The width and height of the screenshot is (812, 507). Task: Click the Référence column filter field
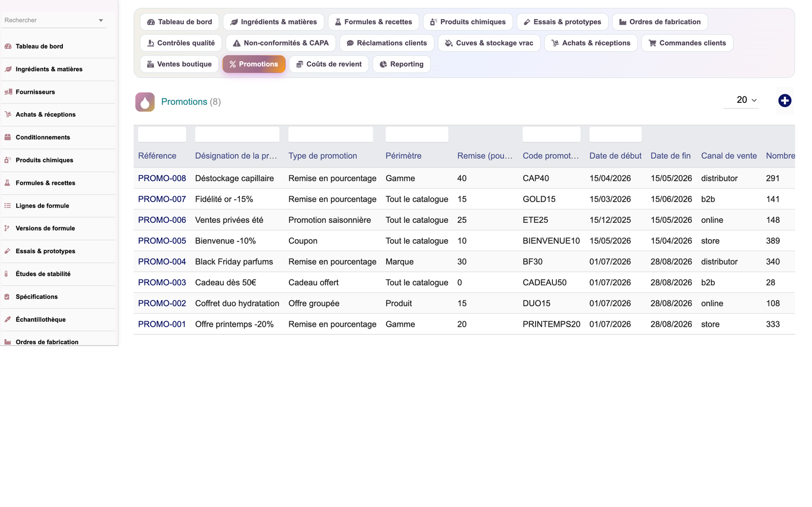(162, 134)
